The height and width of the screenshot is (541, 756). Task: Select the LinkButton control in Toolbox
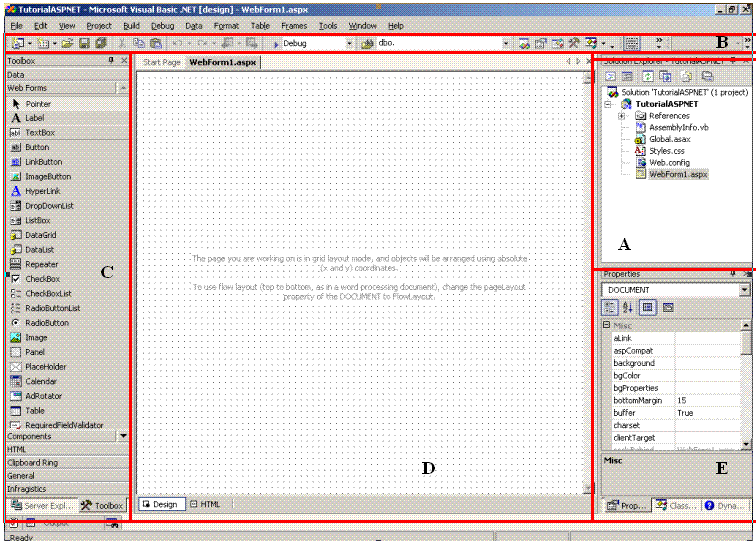coord(68,162)
